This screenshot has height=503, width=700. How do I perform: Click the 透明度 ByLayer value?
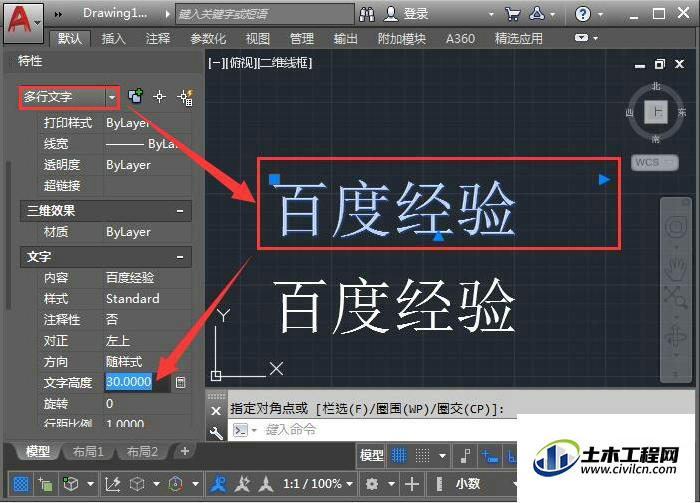coord(128,165)
